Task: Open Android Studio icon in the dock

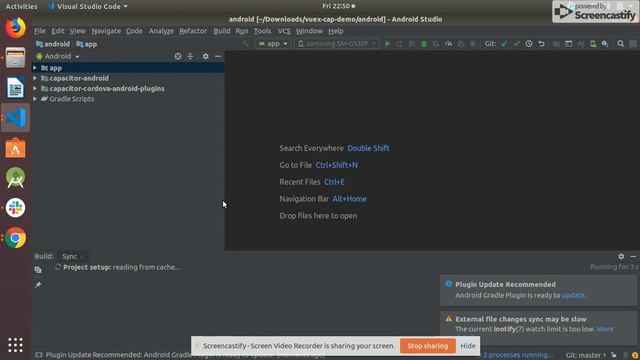Action: 16,178
